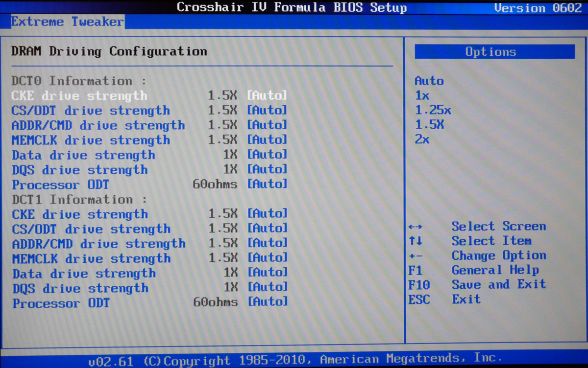Change DCT0 MEMCLK drive strength Auto value
Screen dimensions: 588x368
click(267, 140)
